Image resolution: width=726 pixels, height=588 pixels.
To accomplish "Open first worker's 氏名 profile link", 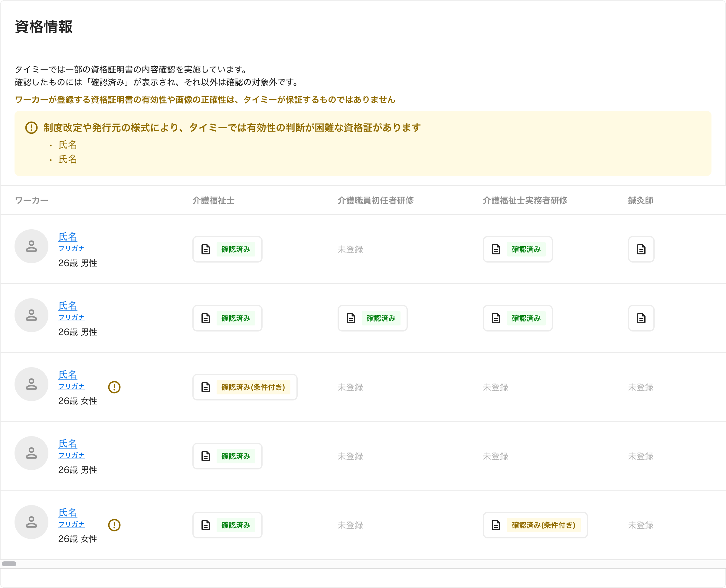I will pos(68,237).
